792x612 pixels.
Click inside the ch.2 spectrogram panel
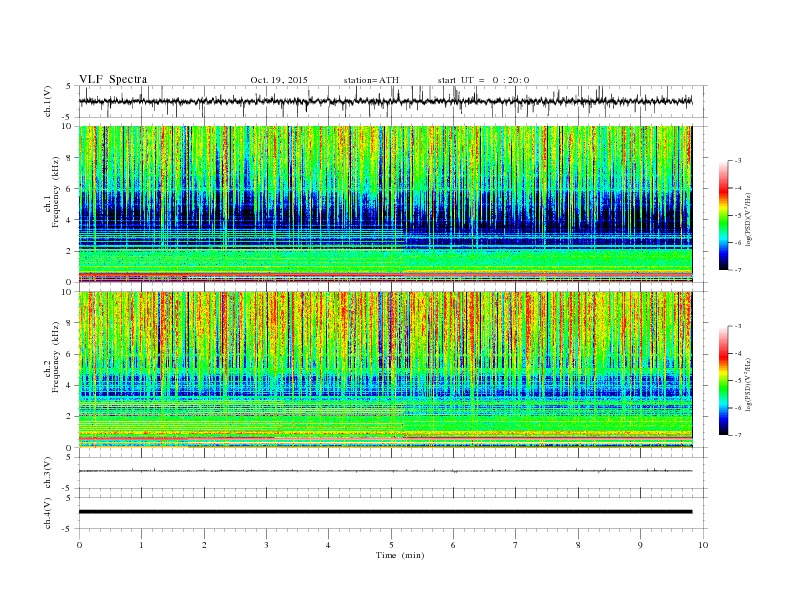point(385,370)
